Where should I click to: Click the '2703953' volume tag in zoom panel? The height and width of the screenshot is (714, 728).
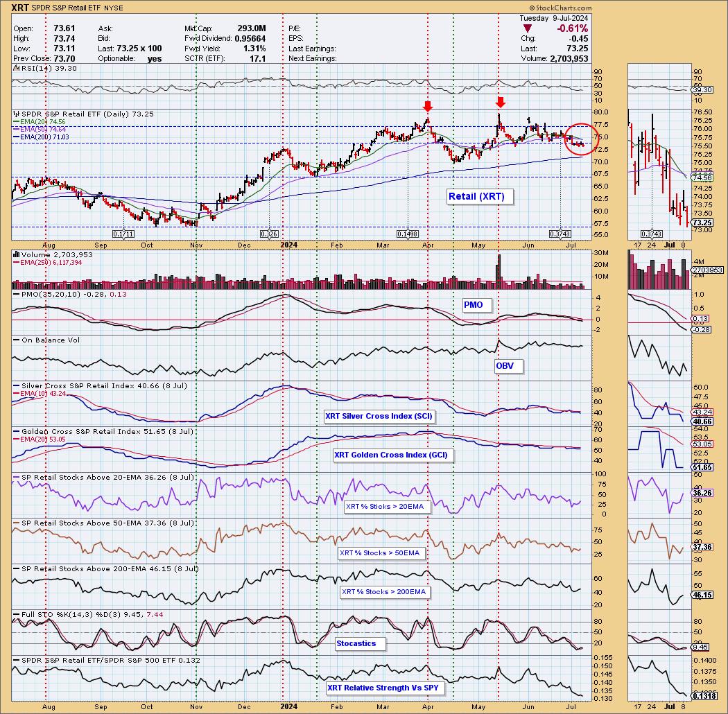tap(707, 270)
